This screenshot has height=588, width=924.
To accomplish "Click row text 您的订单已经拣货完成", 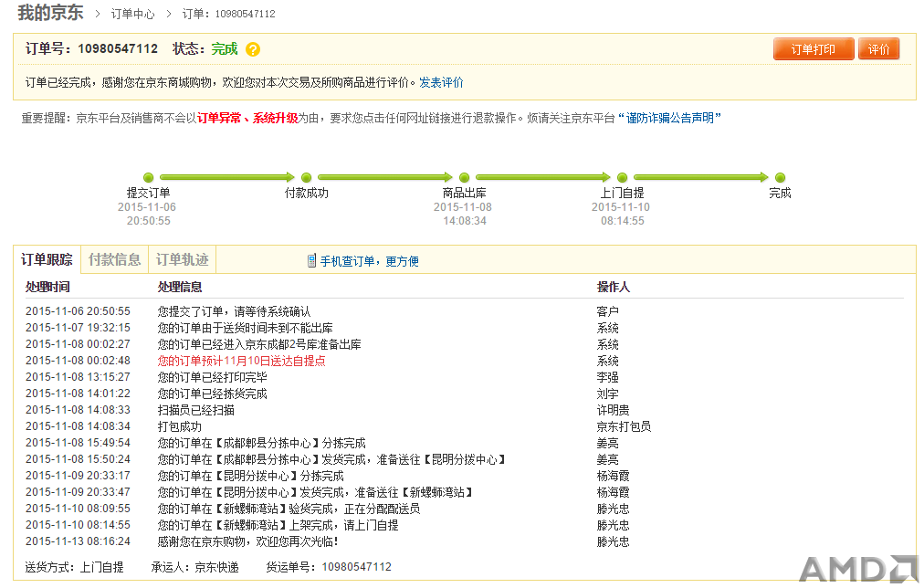I will [212, 394].
